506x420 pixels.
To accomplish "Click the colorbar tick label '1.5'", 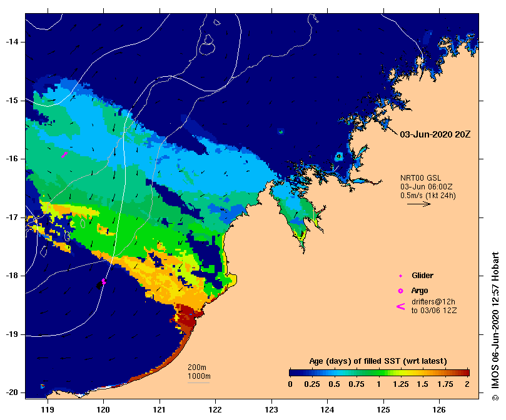I will (422, 384).
